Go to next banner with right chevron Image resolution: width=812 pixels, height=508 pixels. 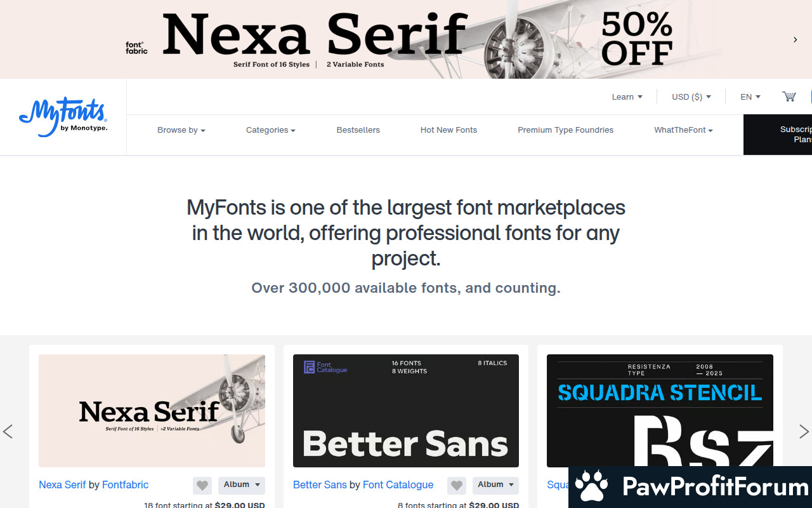click(x=795, y=39)
